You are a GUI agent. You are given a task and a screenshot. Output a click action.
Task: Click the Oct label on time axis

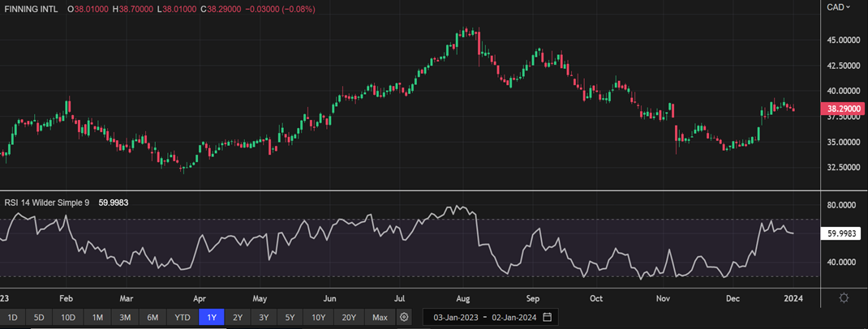click(596, 298)
